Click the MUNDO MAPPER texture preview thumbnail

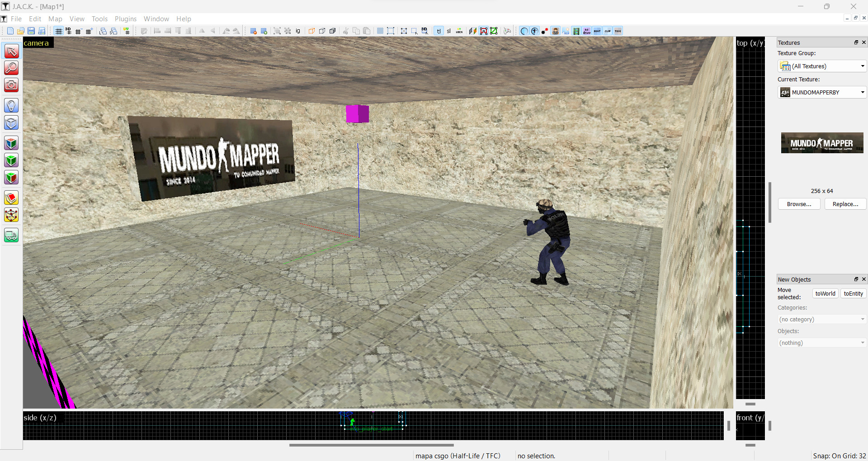tap(822, 142)
